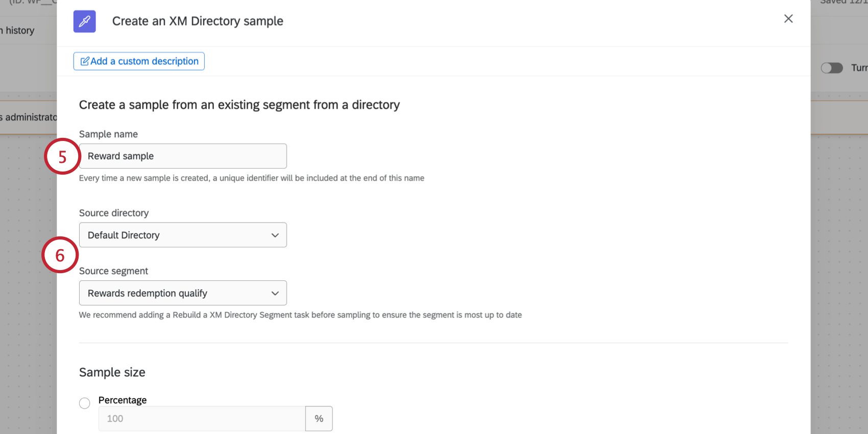Click Add a custom description
Viewport: 868px width, 434px height.
[138, 61]
